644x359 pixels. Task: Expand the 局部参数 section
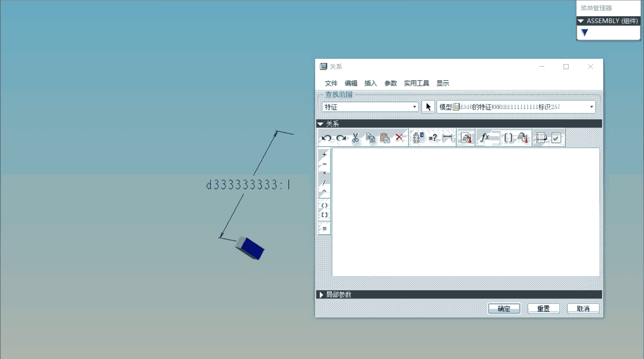pyautogui.click(x=459, y=294)
